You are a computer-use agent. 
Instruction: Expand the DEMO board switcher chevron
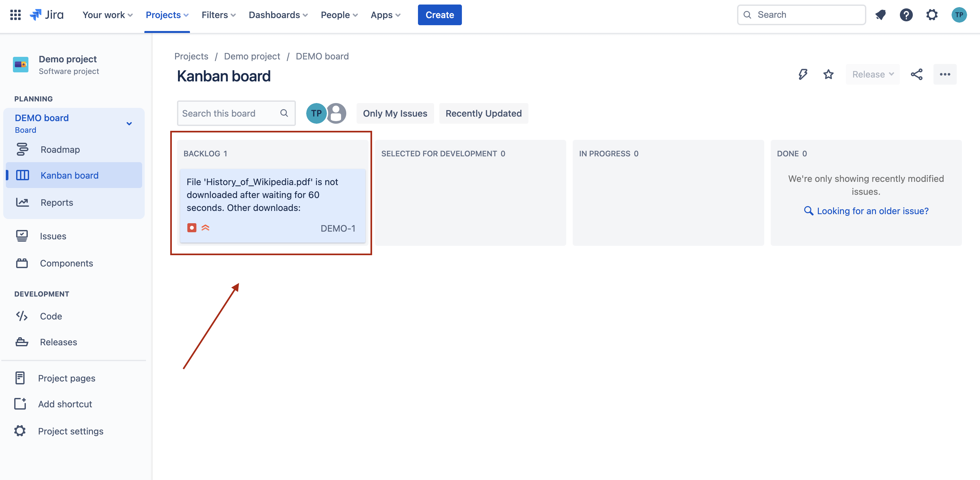pos(129,124)
